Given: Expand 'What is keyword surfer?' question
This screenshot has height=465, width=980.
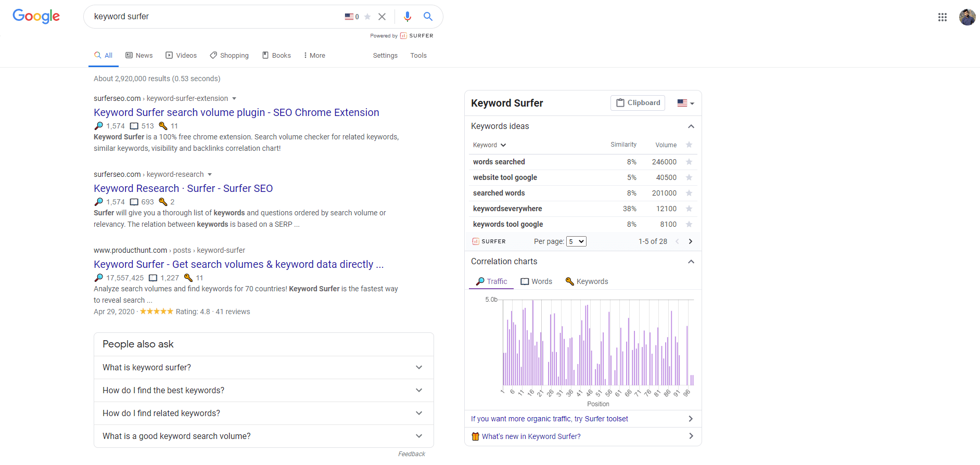Looking at the screenshot, I should [x=264, y=367].
